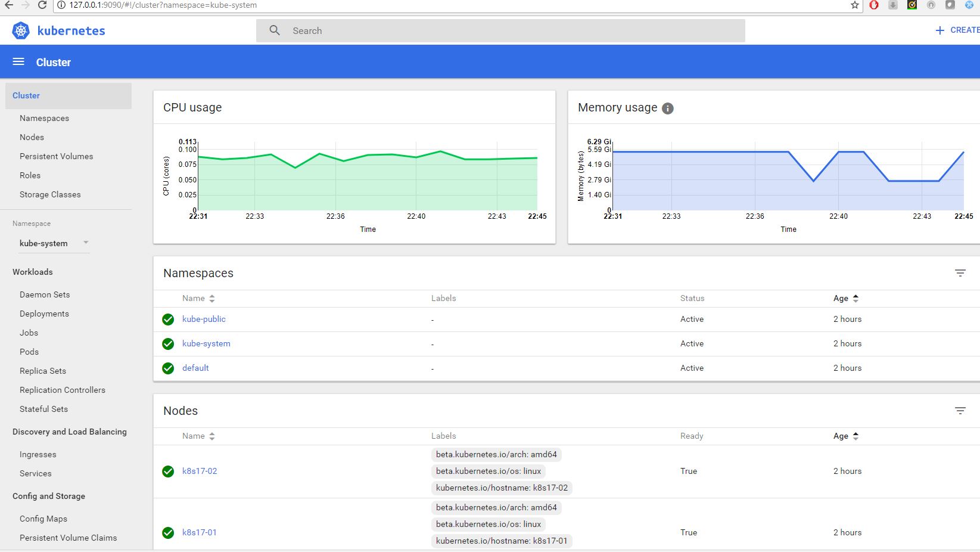This screenshot has width=980, height=552.
Task: Open Ingresses in the sidebar
Action: [38, 454]
